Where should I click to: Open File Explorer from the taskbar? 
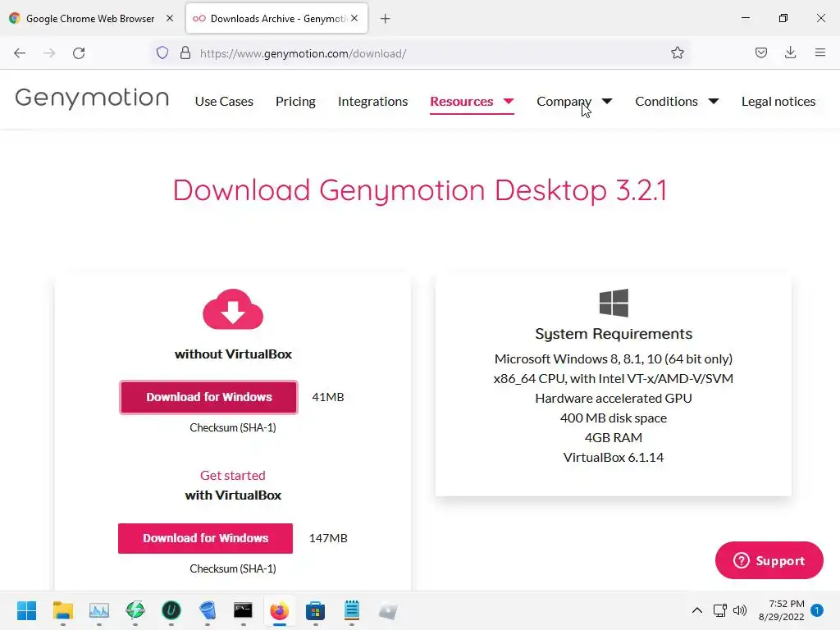tap(62, 610)
